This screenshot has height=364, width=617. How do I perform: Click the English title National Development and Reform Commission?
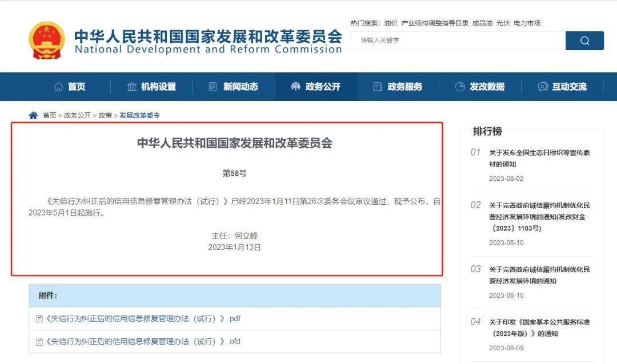[208, 50]
